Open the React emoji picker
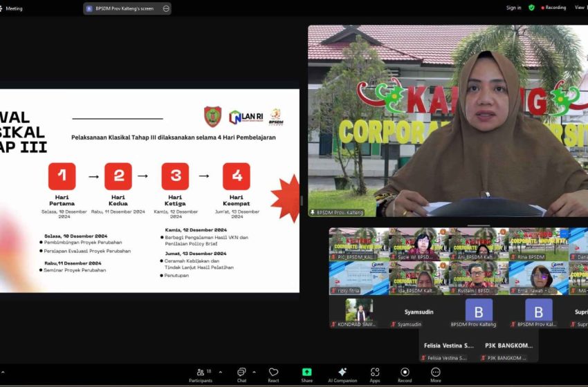 tap(273, 375)
